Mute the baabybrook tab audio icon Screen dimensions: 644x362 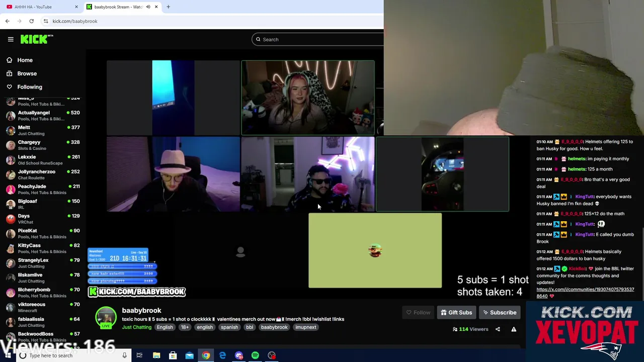pos(148,7)
